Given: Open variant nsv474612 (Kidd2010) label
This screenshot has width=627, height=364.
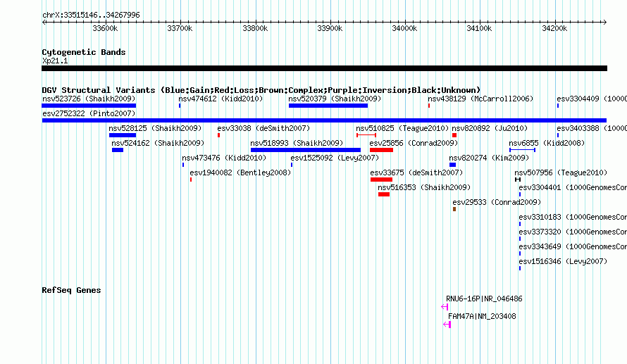Looking at the screenshot, I should pos(221,99).
